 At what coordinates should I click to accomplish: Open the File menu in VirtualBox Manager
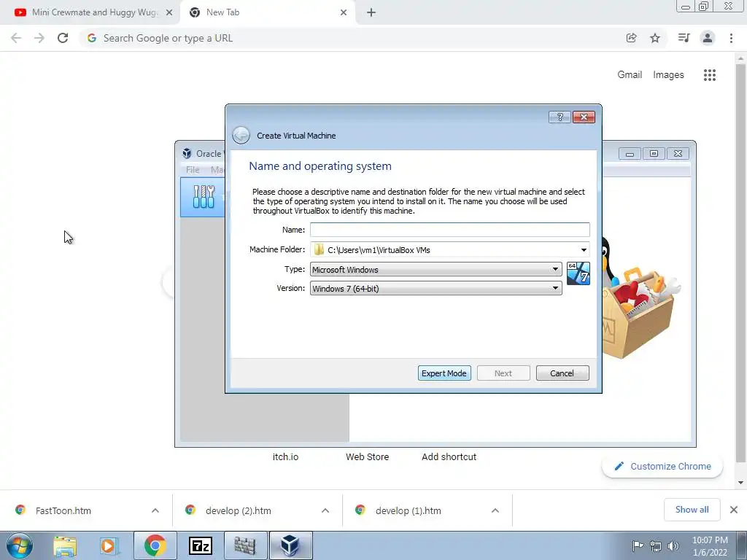pyautogui.click(x=193, y=169)
